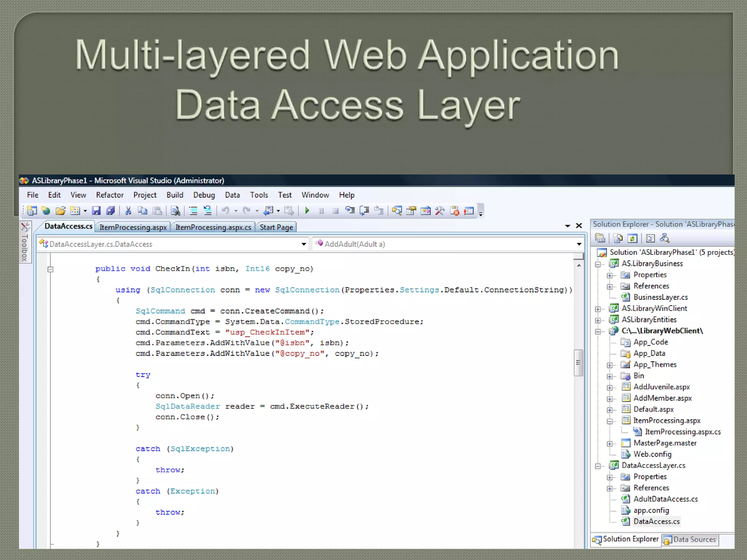Open the Refactor menu

pyautogui.click(x=109, y=195)
